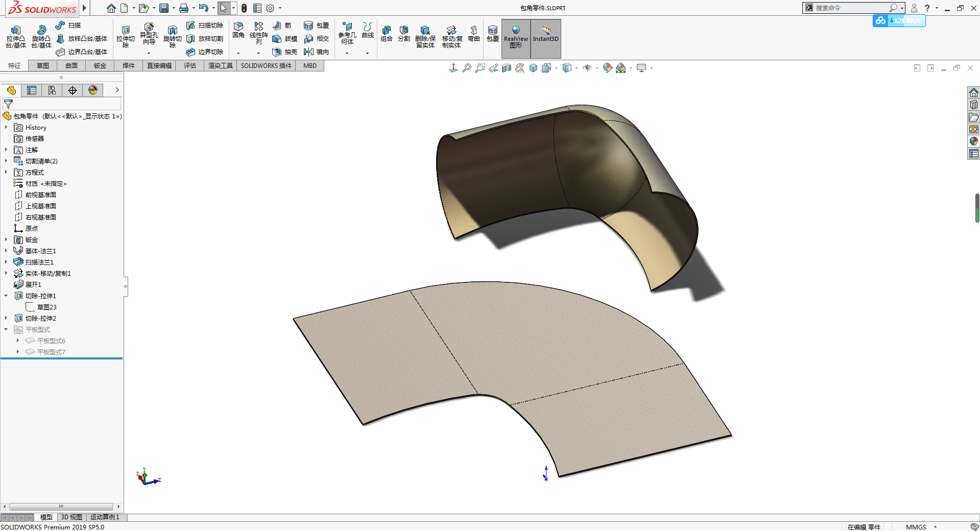Open the Appearances color ball in task pane
This screenshot has height=531, width=980.
(974, 141)
